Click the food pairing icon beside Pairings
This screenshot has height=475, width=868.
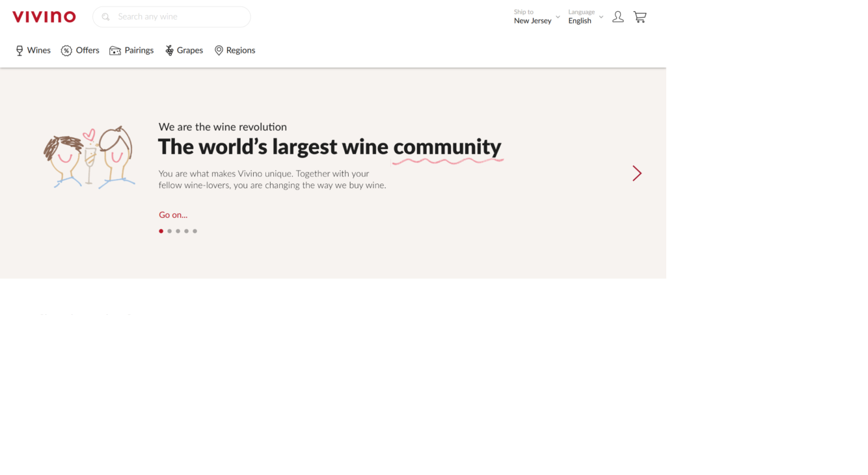coord(115,51)
